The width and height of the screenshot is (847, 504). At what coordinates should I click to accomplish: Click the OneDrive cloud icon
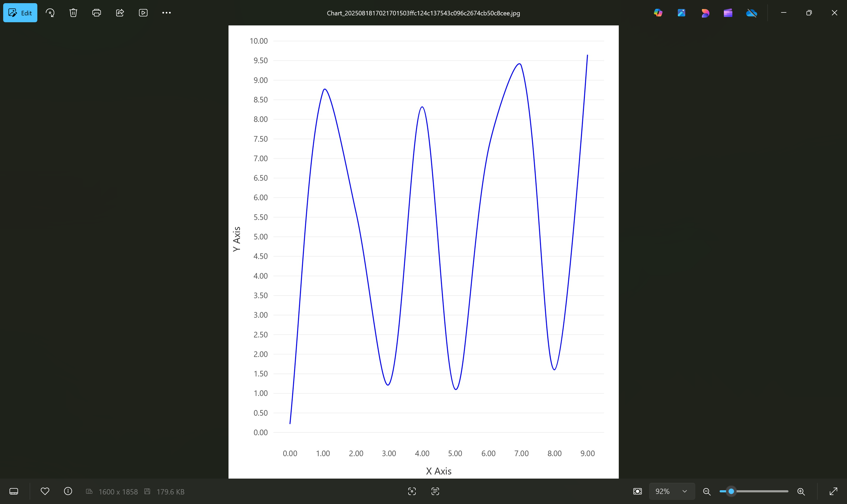[x=751, y=13]
